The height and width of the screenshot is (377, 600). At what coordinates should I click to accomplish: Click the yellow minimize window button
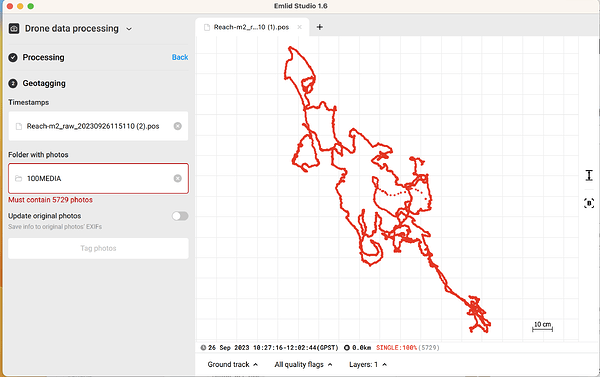[20, 6]
